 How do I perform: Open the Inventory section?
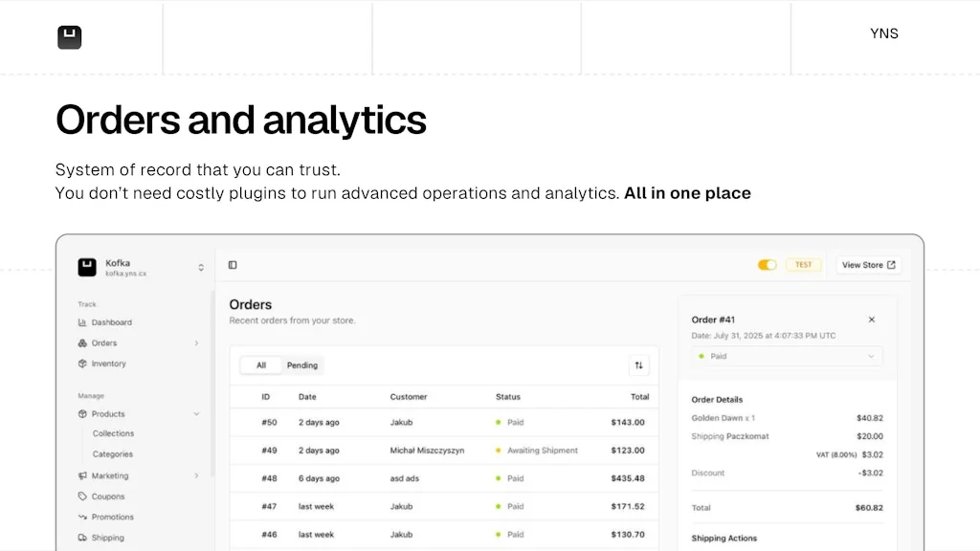tap(106, 364)
